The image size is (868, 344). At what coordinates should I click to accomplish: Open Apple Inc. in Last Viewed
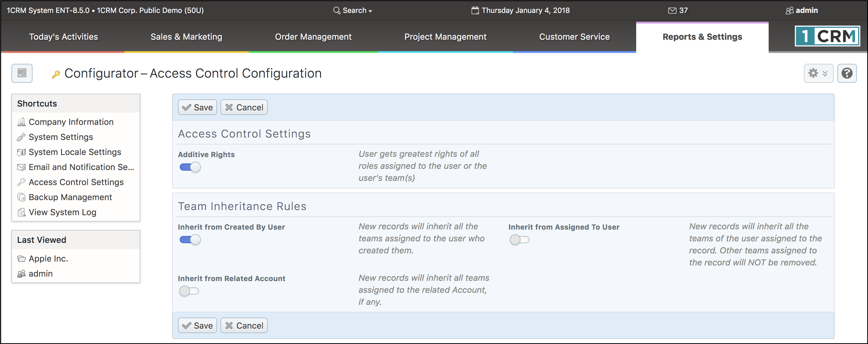[x=42, y=259]
